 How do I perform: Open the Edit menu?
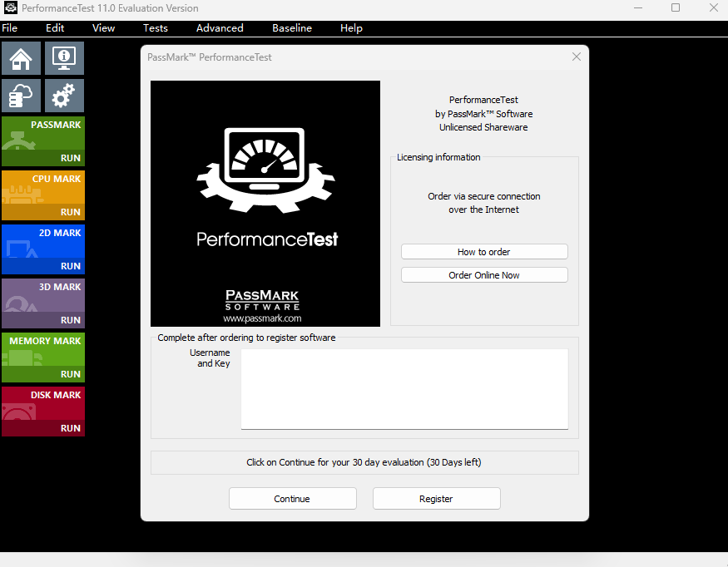click(x=55, y=28)
